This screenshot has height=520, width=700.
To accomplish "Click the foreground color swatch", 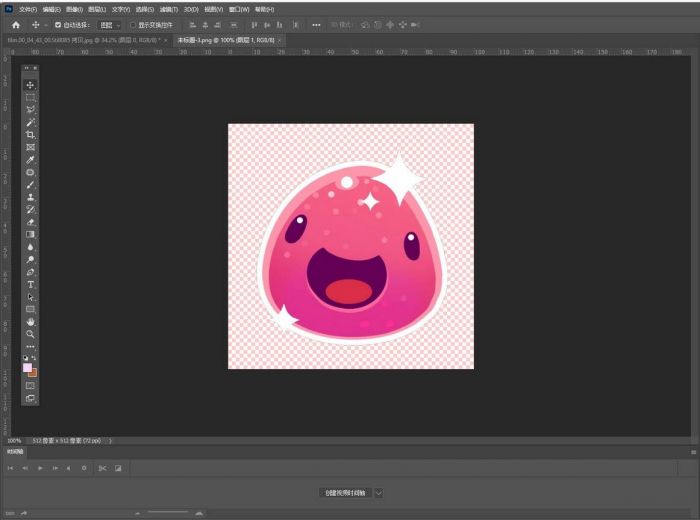I will pos(28,367).
